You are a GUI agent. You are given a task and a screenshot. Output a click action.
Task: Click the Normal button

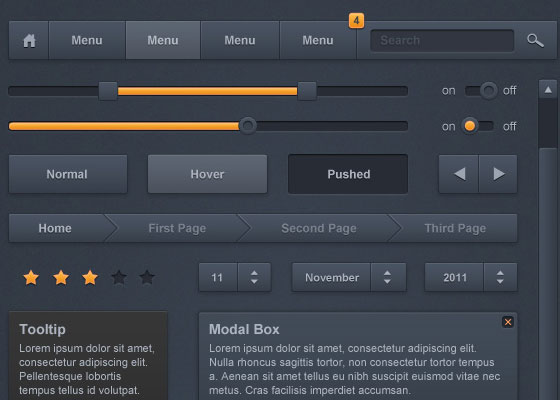68,174
